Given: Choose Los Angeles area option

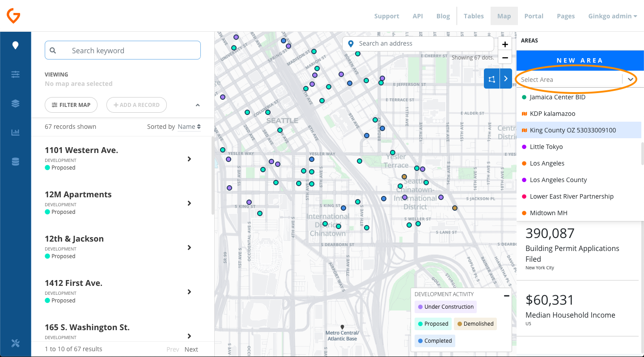Looking at the screenshot, I should click(x=579, y=163).
